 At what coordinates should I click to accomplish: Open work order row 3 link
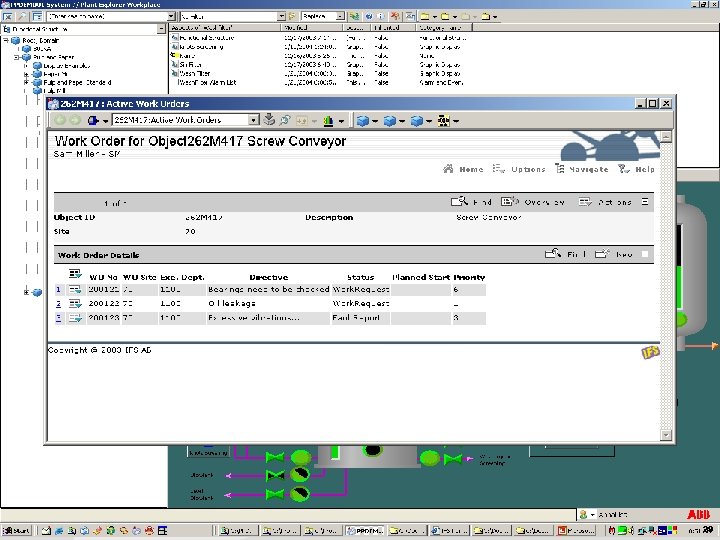coord(58,318)
